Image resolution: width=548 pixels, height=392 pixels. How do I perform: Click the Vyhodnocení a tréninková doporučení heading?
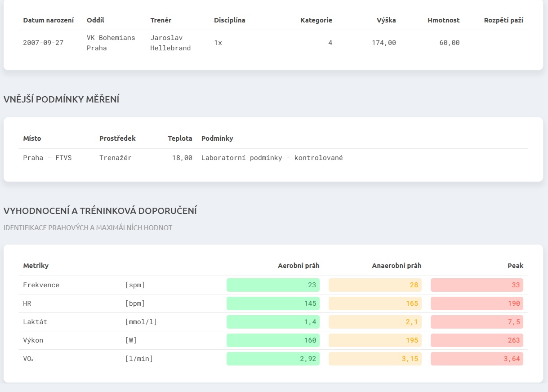100,211
